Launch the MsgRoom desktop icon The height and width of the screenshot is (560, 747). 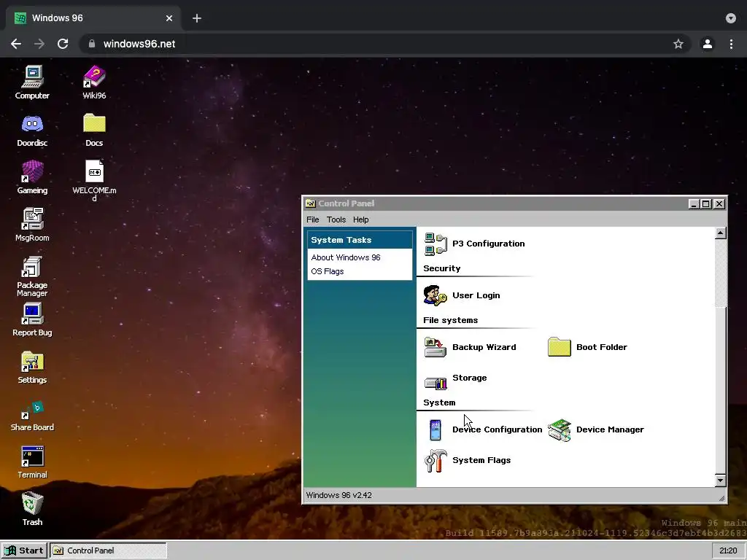[32, 225]
